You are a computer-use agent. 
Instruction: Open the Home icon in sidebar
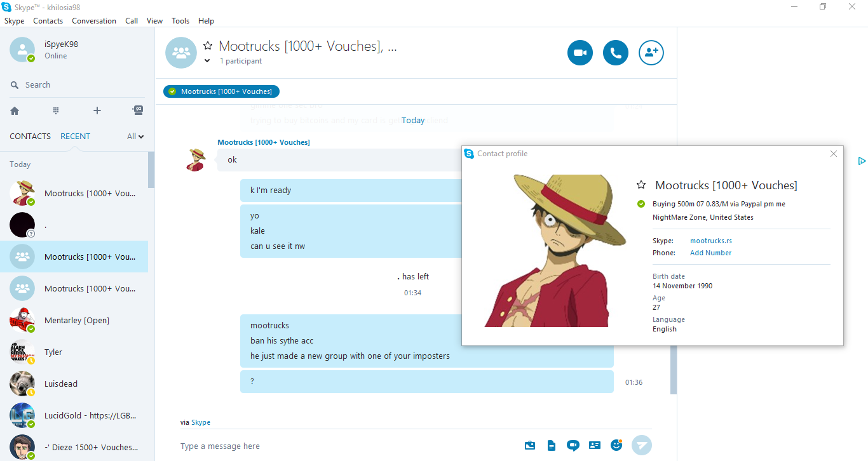point(15,110)
